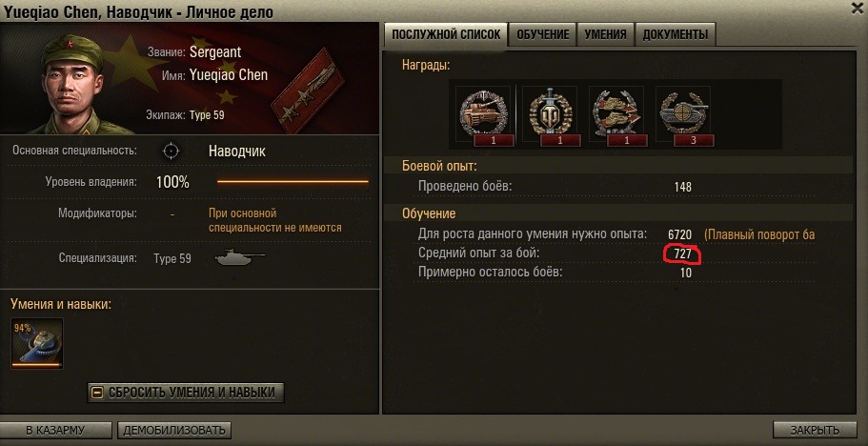Screen dimensions: 868x446
Task: Open the Умения tab
Action: pyautogui.click(x=606, y=34)
